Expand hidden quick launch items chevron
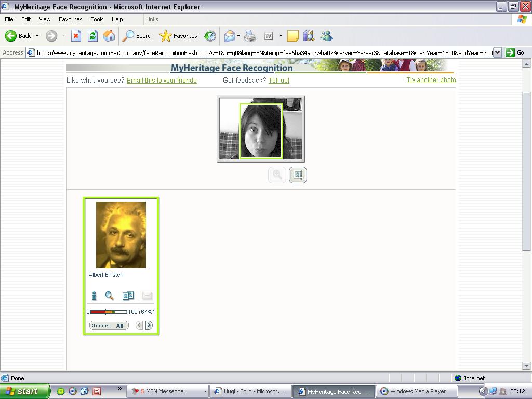The image size is (532, 399). point(120,389)
